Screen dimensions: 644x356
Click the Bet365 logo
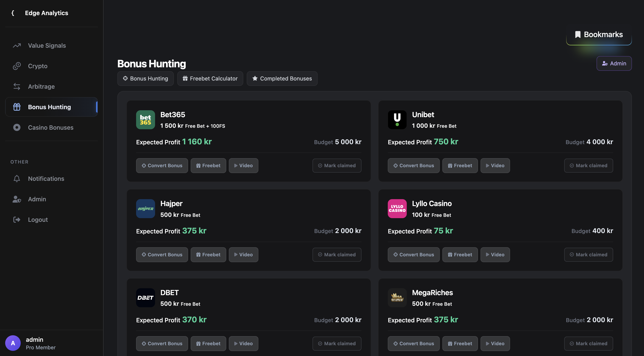[145, 120]
